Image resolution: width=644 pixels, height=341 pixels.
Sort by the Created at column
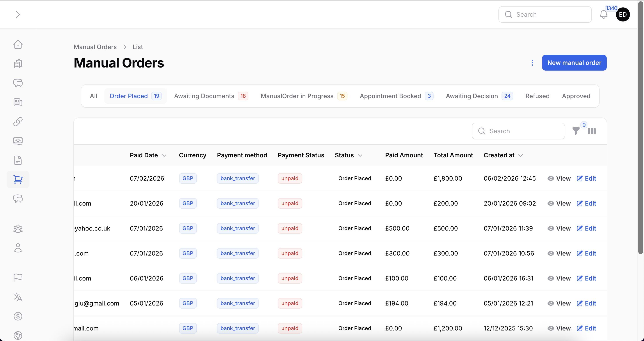[x=503, y=155]
